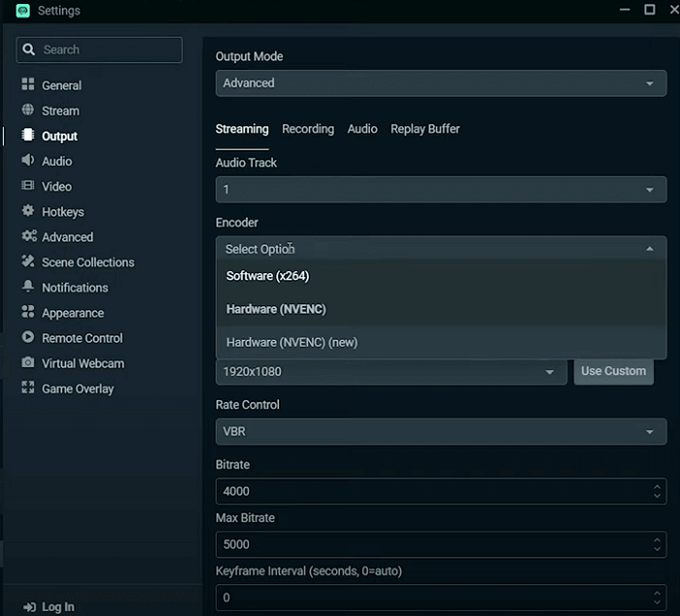Open the Output Mode dropdown
Screen dimensions: 680x616
pyautogui.click(x=440, y=84)
